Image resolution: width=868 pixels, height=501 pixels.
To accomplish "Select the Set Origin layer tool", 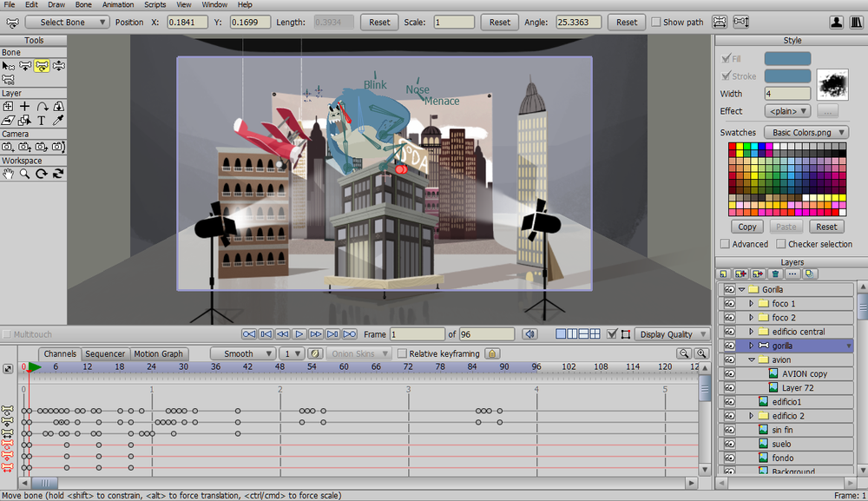I will [9, 106].
